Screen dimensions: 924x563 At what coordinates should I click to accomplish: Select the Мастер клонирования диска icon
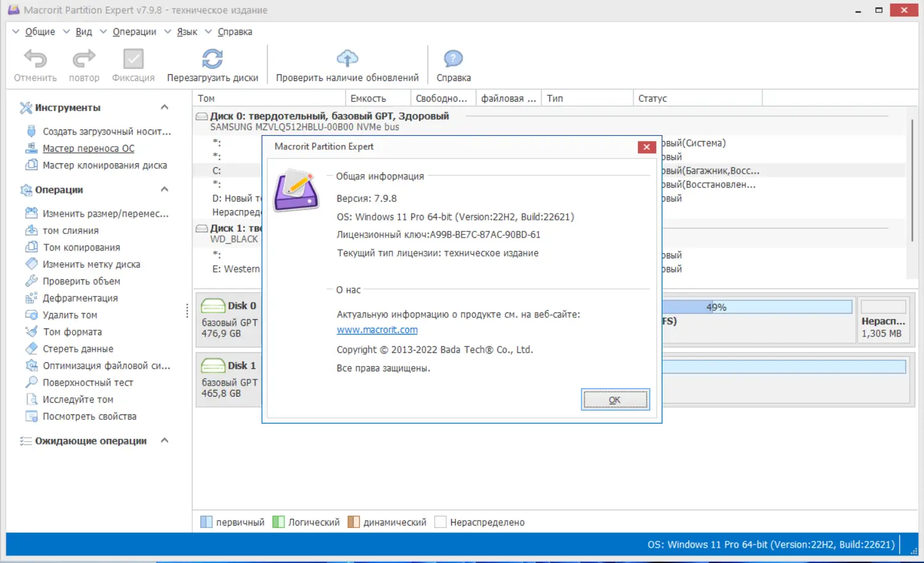(x=31, y=165)
